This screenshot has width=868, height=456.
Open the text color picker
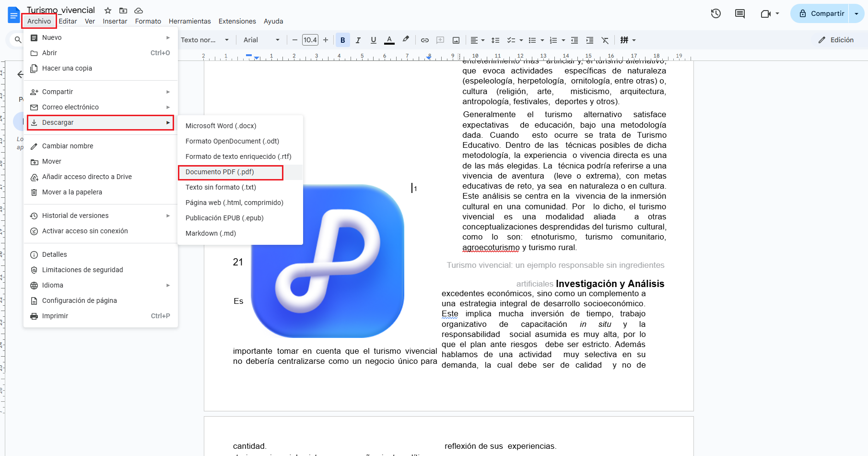pyautogui.click(x=389, y=40)
